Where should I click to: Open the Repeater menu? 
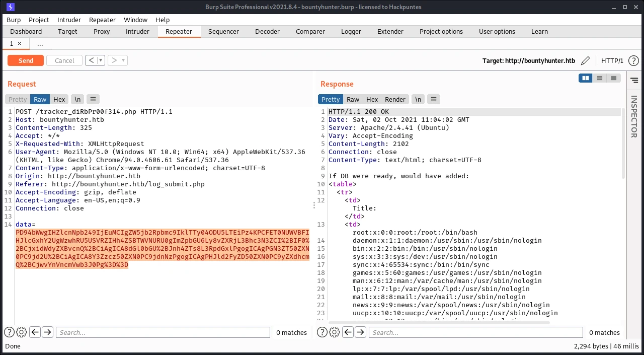click(102, 20)
